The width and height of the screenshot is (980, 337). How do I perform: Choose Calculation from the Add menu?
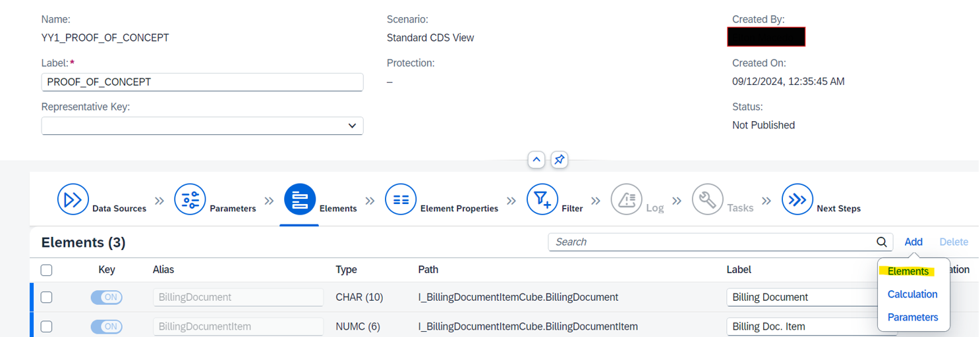tap(913, 294)
